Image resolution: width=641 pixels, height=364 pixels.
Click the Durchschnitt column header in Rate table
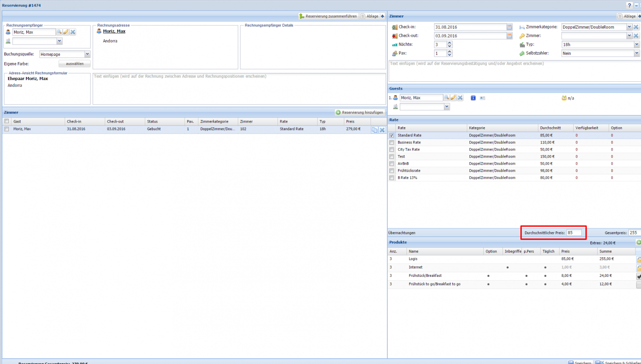point(550,128)
